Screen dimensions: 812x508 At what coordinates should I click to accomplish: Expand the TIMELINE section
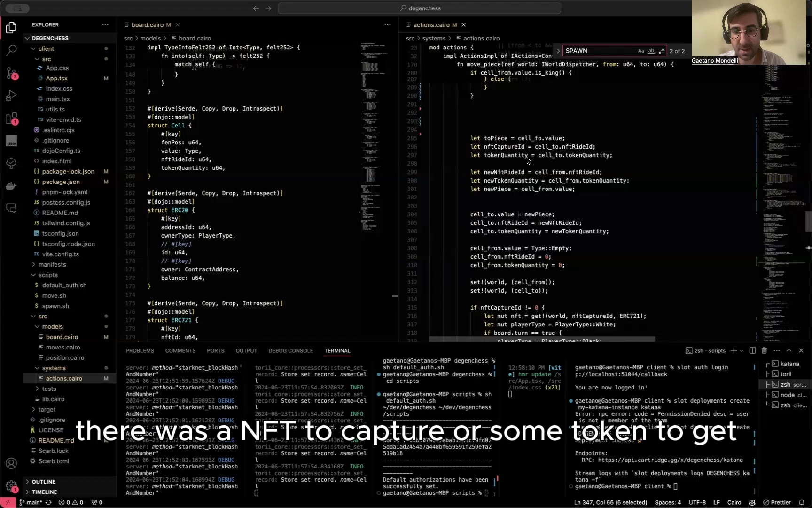coord(44,492)
